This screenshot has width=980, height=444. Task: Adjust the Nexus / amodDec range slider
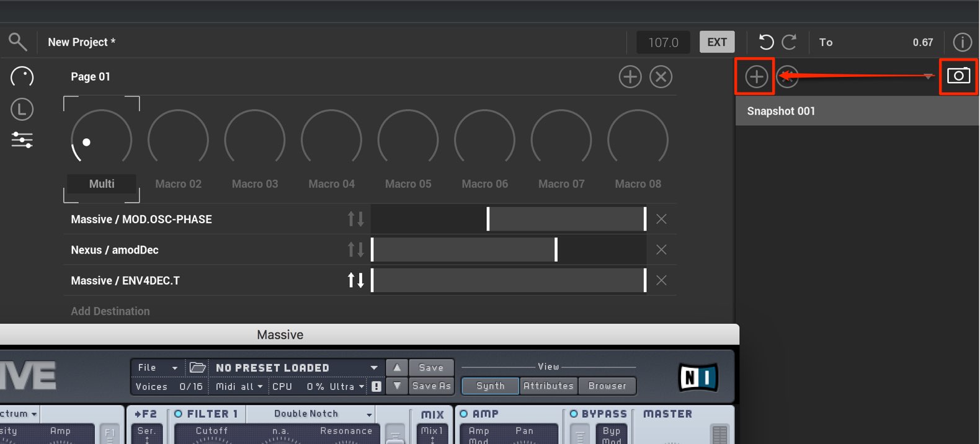509,250
